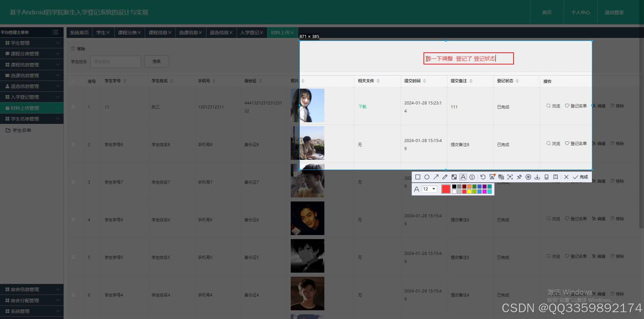Open the 个人中心 menu item

tap(580, 12)
